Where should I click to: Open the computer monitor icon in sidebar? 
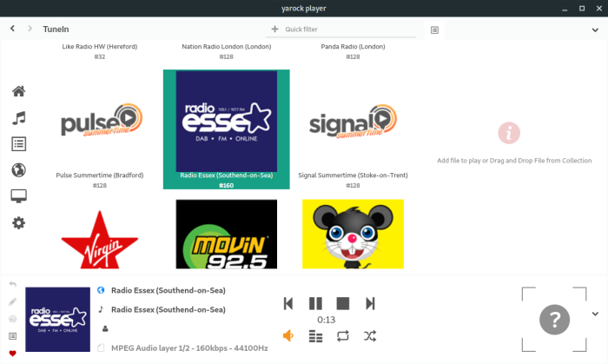[x=18, y=196]
